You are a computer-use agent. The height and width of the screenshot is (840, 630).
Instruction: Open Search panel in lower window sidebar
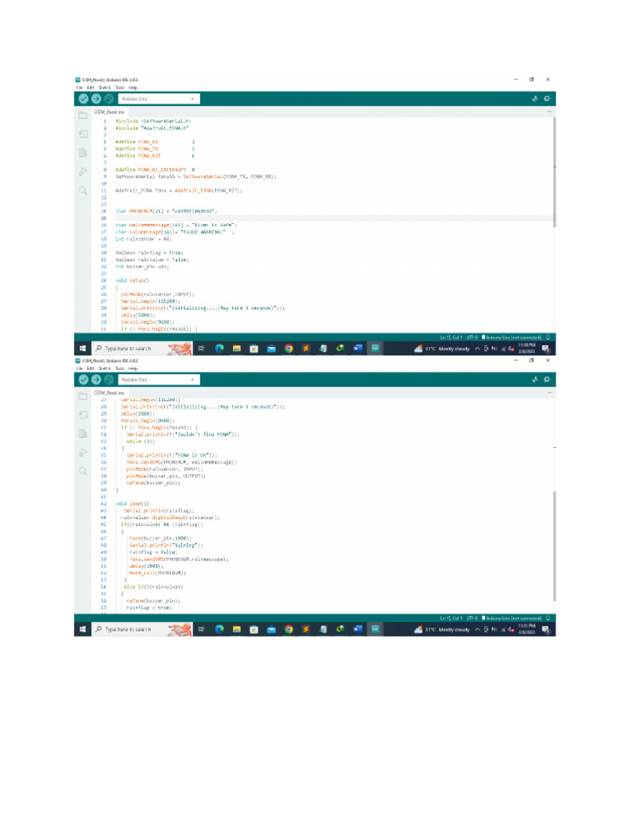coord(83,471)
